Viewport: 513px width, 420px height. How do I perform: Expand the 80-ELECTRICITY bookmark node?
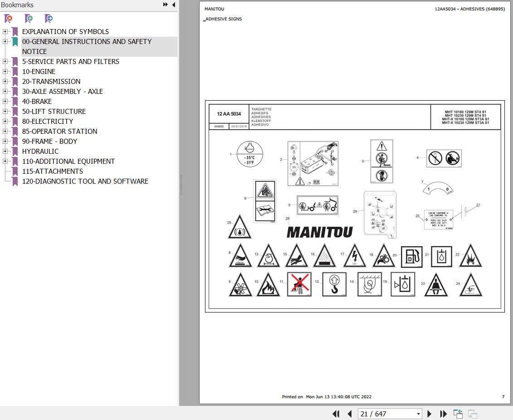5,122
